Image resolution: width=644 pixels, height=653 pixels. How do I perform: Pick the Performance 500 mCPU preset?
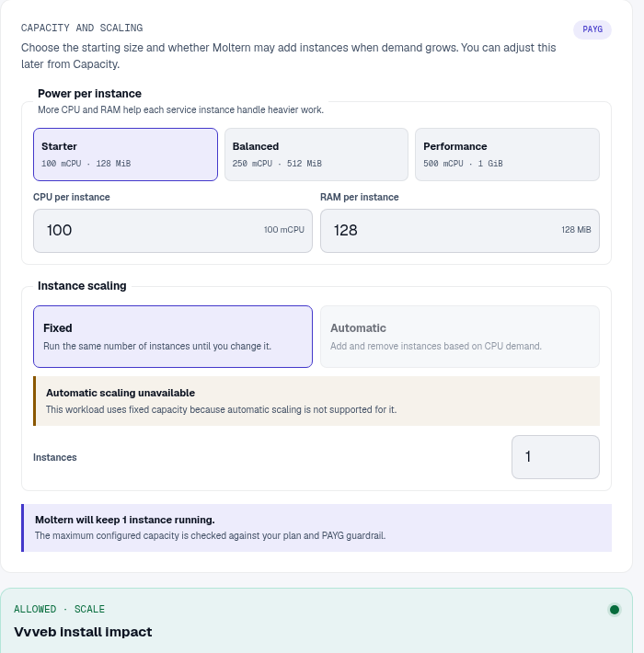coord(507,155)
